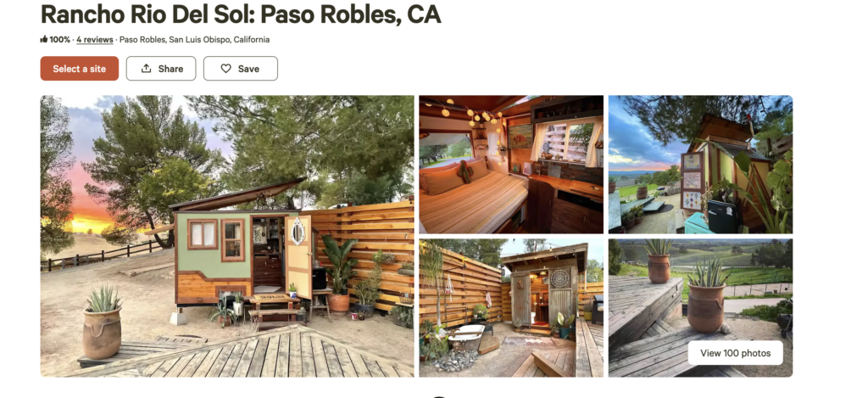Viewport: 868px width, 398px height.
Task: Click the share upload arrow icon
Action: (x=146, y=69)
